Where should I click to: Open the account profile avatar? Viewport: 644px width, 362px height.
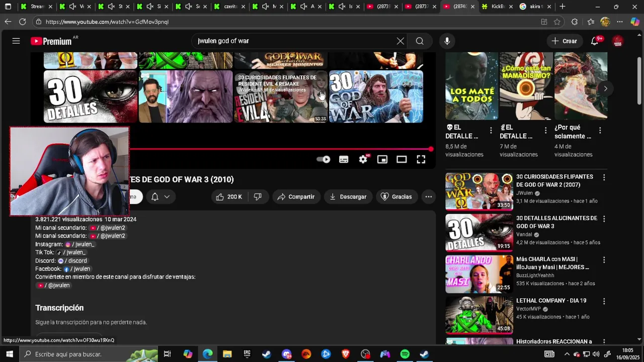pos(618,41)
